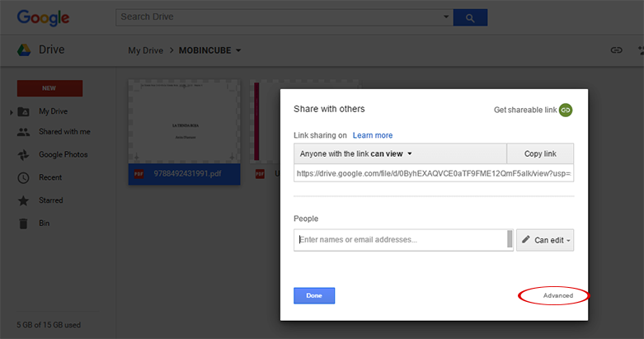
Task: Select the 9788492431991.pdf thumbnail preview
Action: pyautogui.click(x=185, y=121)
